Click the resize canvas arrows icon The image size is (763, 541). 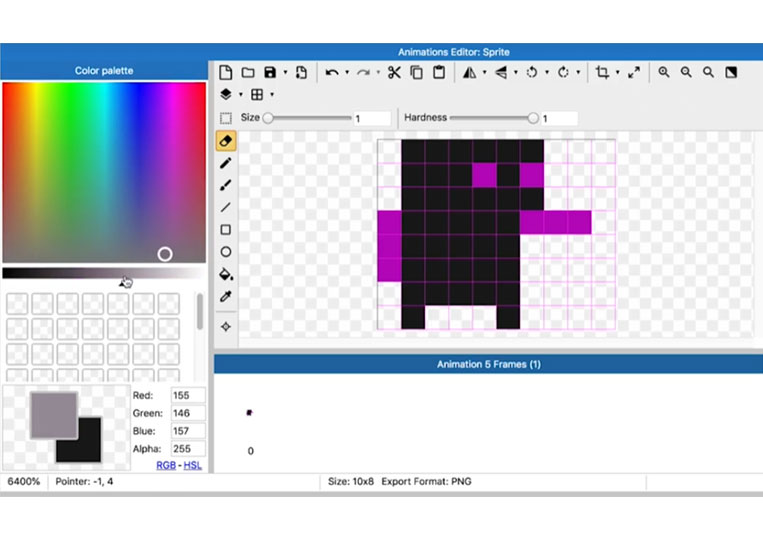(x=634, y=72)
